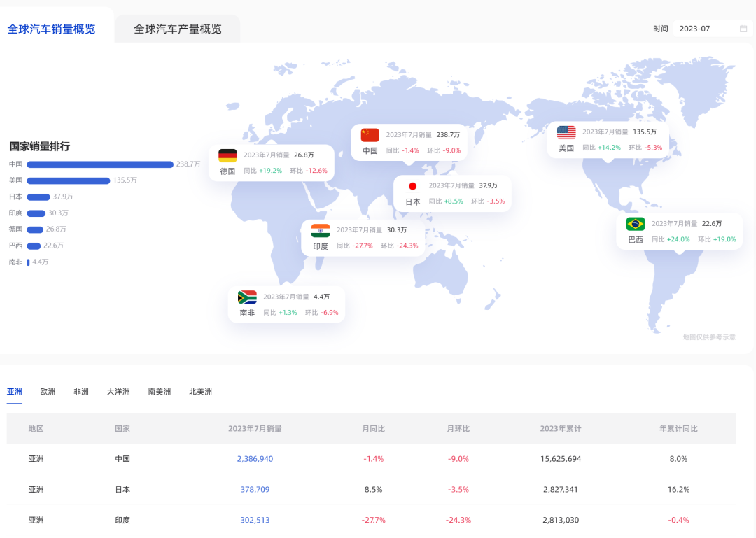Screen dimensions: 756x538
Task: Select the 欧洲 region tab
Action: pos(48,392)
